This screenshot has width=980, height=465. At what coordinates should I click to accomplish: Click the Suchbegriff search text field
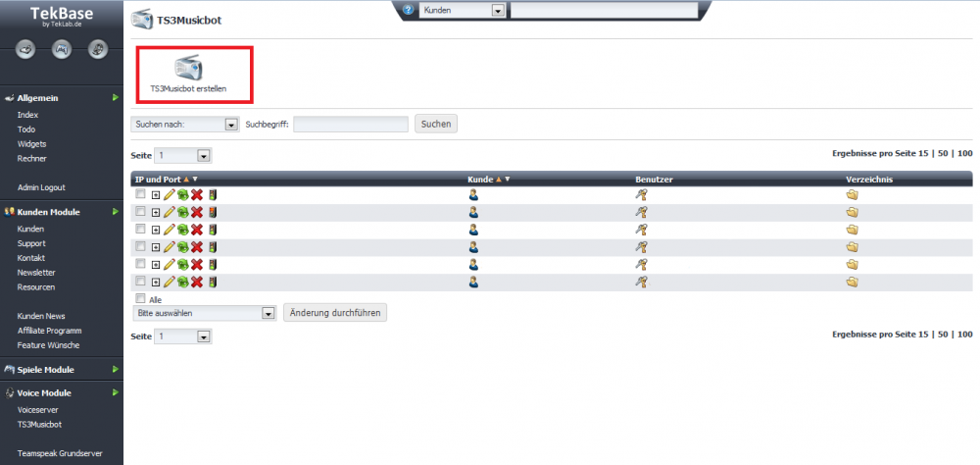click(351, 124)
